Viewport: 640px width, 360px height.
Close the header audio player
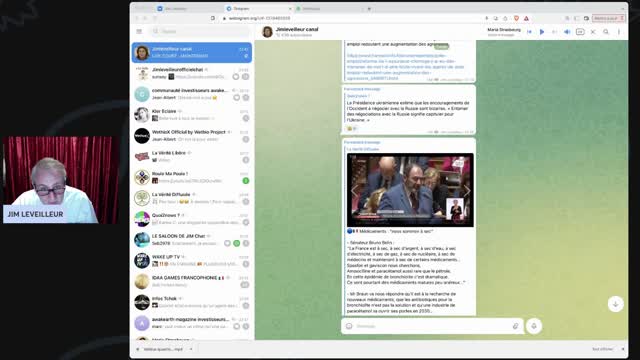pyautogui.click(x=593, y=32)
